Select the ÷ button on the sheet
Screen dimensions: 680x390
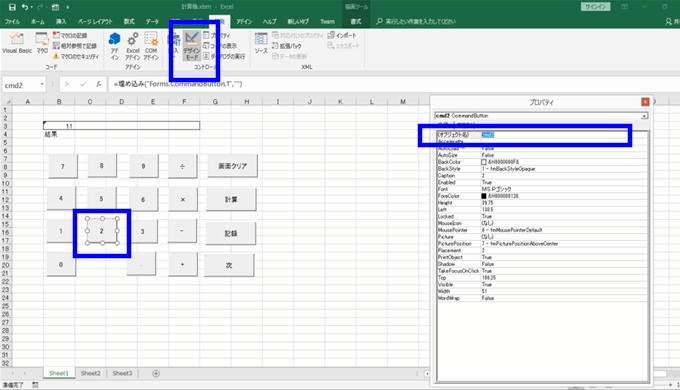pos(183,166)
